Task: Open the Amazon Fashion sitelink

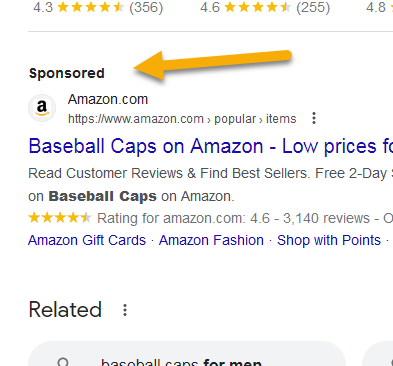Action: [x=211, y=240]
